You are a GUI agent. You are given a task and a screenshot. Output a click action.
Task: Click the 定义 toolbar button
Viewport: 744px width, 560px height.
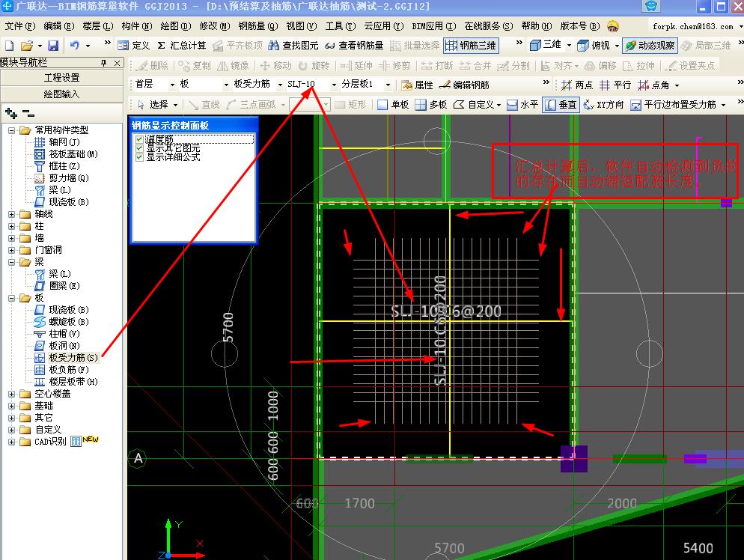tap(133, 46)
